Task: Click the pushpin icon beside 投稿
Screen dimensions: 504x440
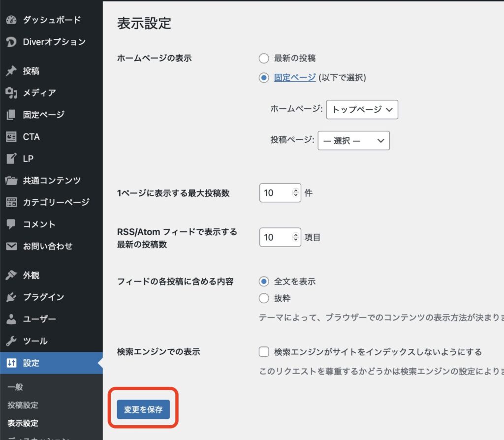Action: (x=11, y=71)
